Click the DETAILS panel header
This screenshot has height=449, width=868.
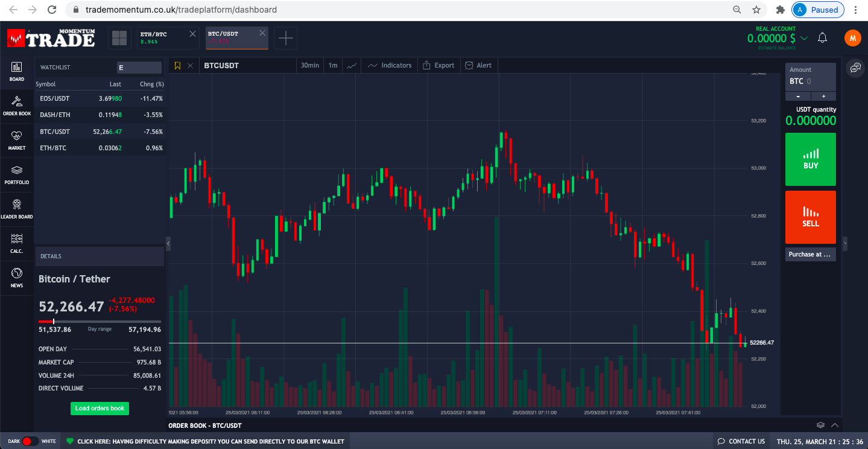100,256
